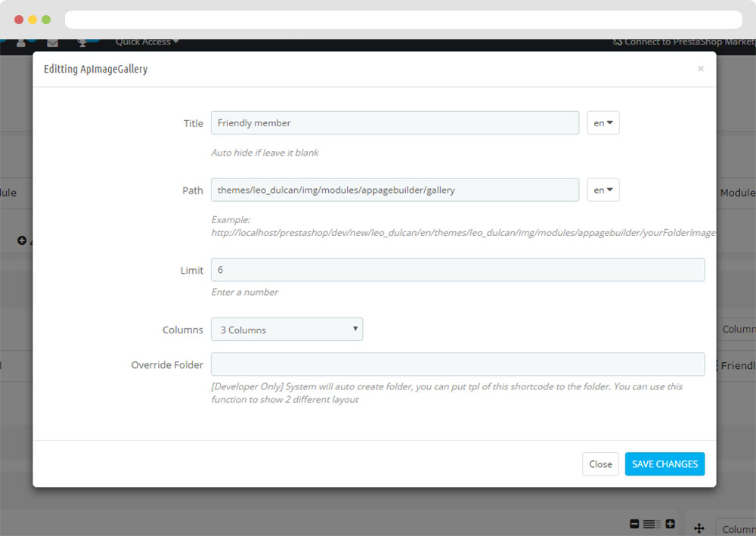This screenshot has width=756, height=536.
Task: Click the minus square icon at bottom
Action: (634, 524)
